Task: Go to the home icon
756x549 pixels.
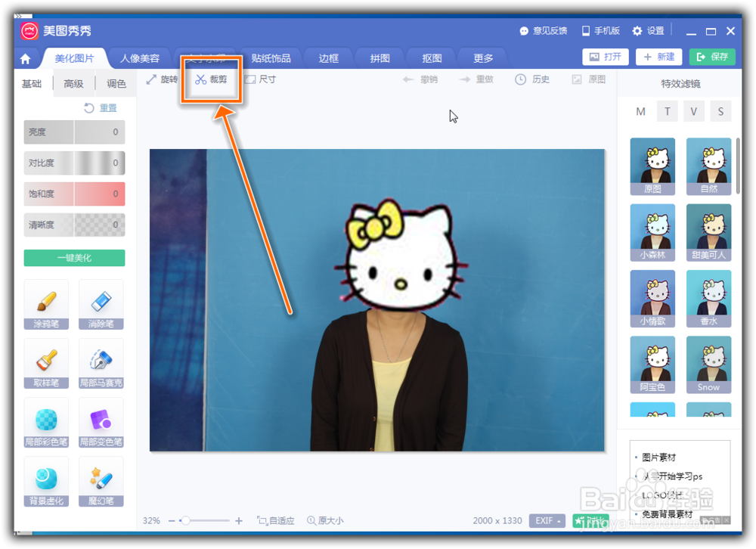Action: pyautogui.click(x=26, y=59)
